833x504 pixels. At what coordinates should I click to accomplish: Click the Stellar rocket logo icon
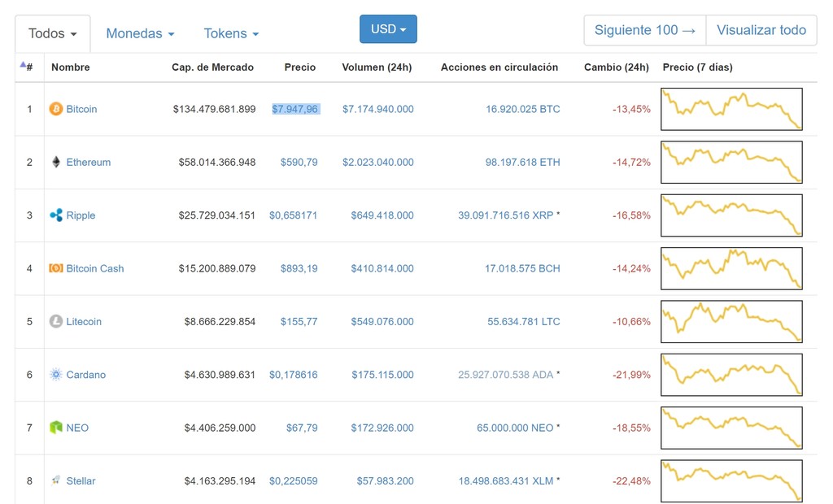point(56,481)
